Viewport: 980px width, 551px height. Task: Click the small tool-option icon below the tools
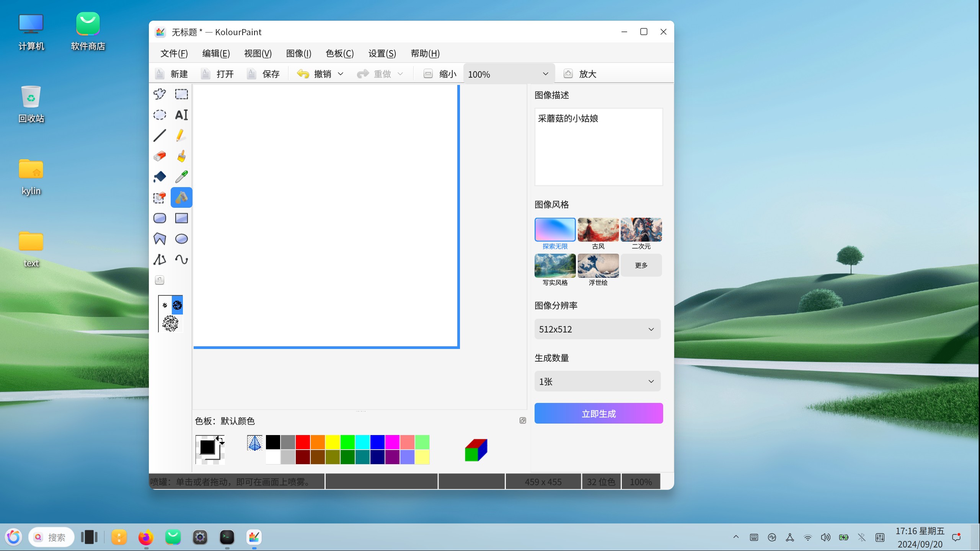160,280
